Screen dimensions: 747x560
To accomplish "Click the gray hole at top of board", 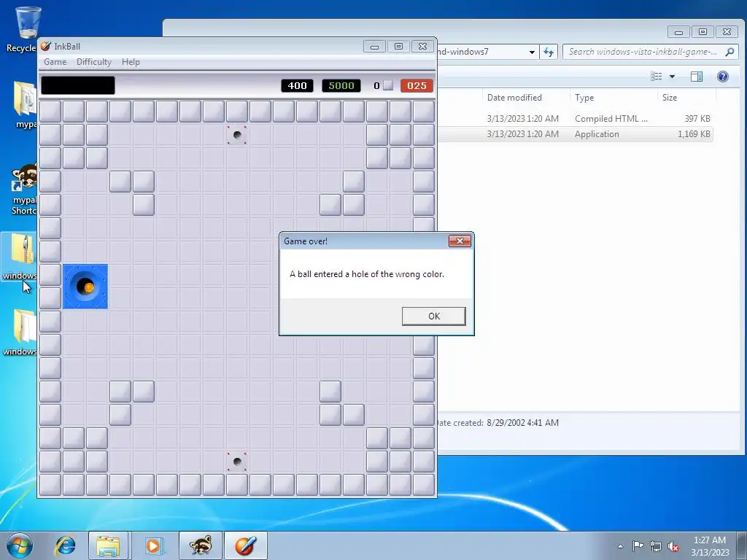I will (x=237, y=135).
